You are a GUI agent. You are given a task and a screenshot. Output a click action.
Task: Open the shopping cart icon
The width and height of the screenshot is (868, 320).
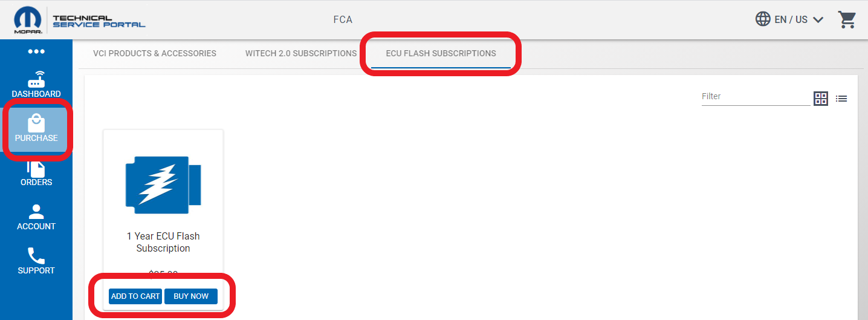point(847,19)
